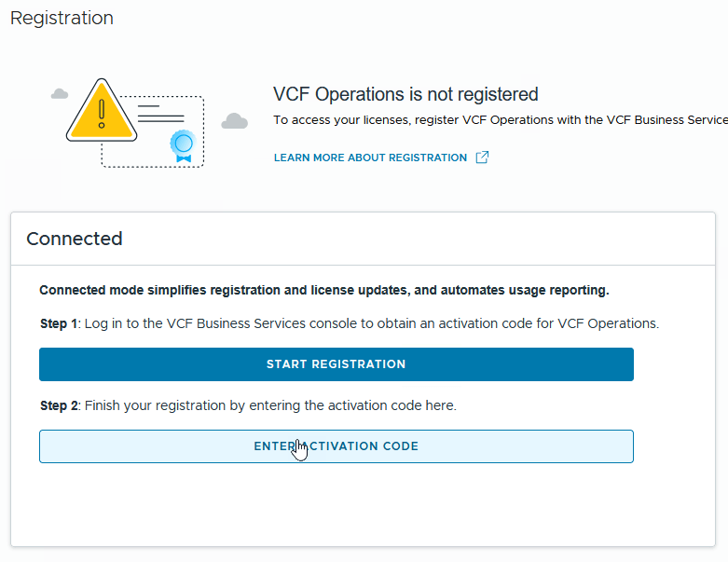Viewport: 728px width, 562px height.
Task: Click the blue certificate ribbon badge
Action: 182,144
